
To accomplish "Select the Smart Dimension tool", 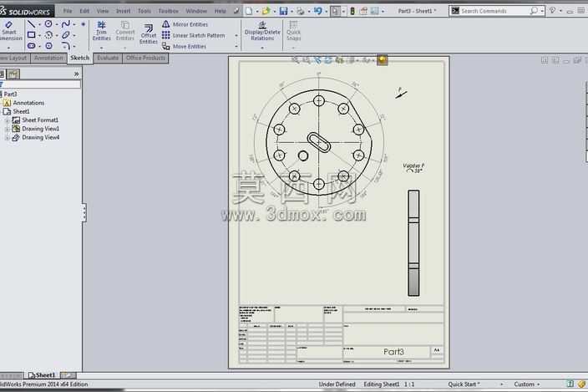I will [x=9, y=31].
